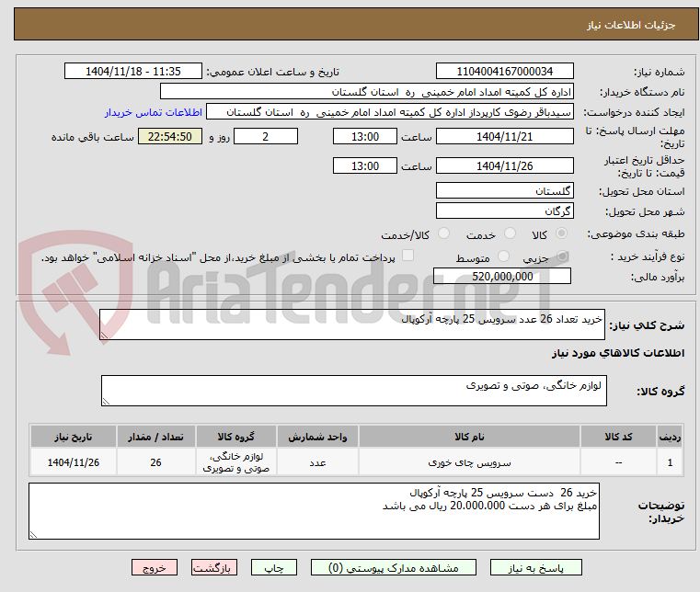
Task: Click the 'سرویس چای خوری' table cell
Action: (469, 462)
